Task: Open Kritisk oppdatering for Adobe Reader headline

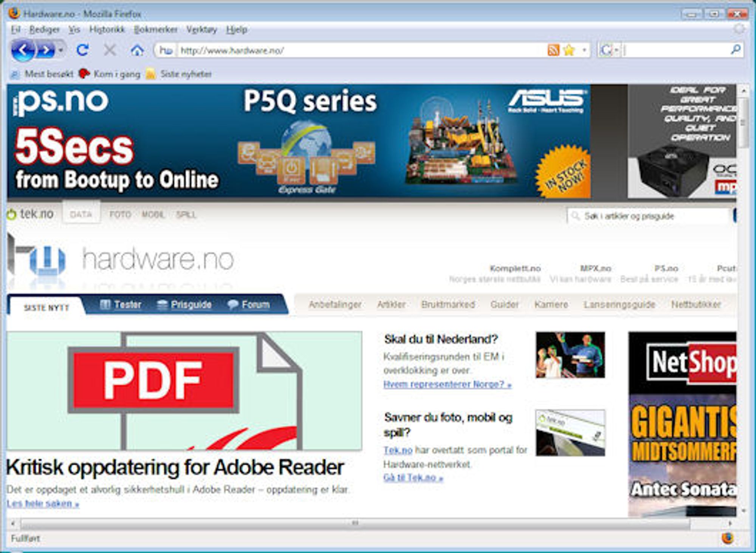Action: point(175,467)
